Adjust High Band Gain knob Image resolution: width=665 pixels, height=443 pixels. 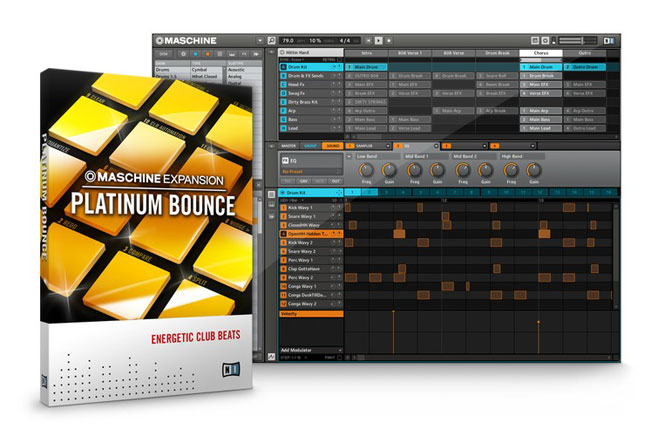pos(534,170)
